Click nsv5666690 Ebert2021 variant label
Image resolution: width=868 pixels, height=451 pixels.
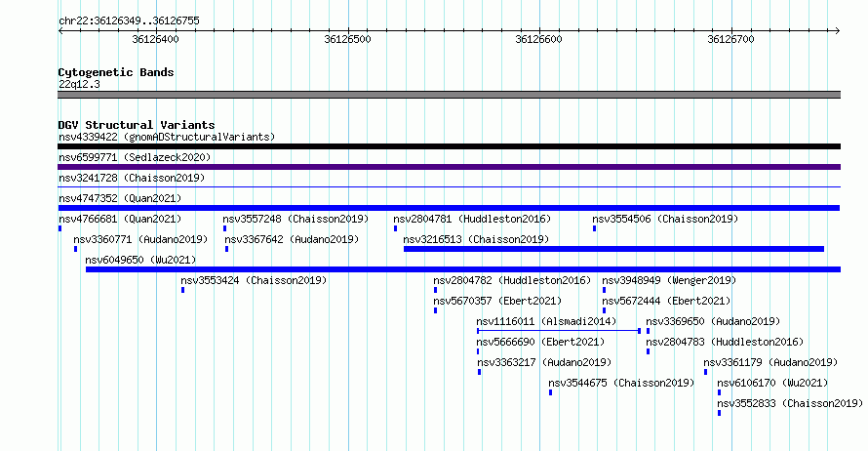click(540, 342)
